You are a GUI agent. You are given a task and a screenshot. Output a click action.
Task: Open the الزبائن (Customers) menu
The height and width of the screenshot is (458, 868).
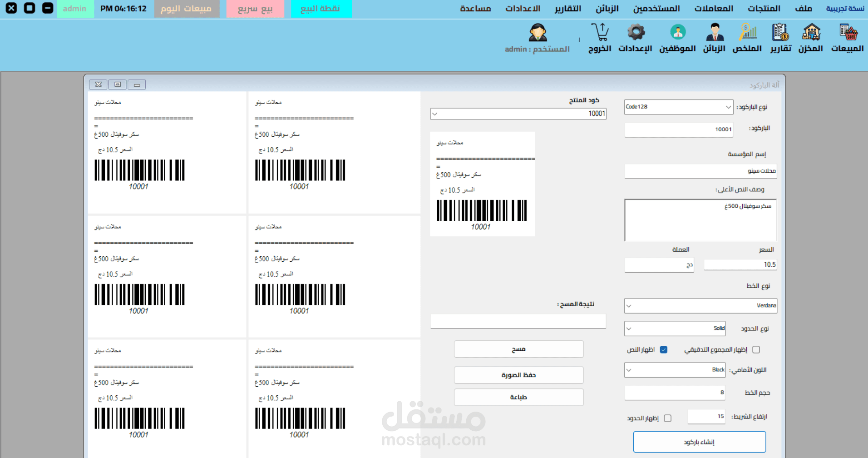[x=607, y=9]
